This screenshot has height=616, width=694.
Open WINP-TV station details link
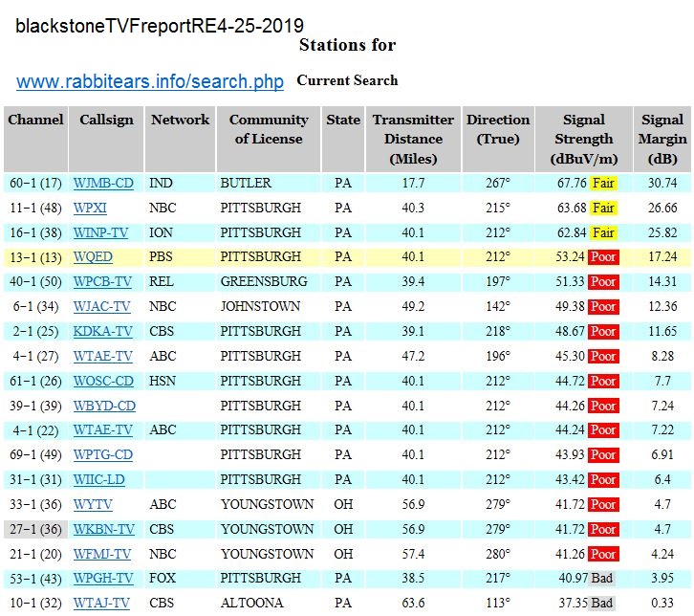coord(101,232)
